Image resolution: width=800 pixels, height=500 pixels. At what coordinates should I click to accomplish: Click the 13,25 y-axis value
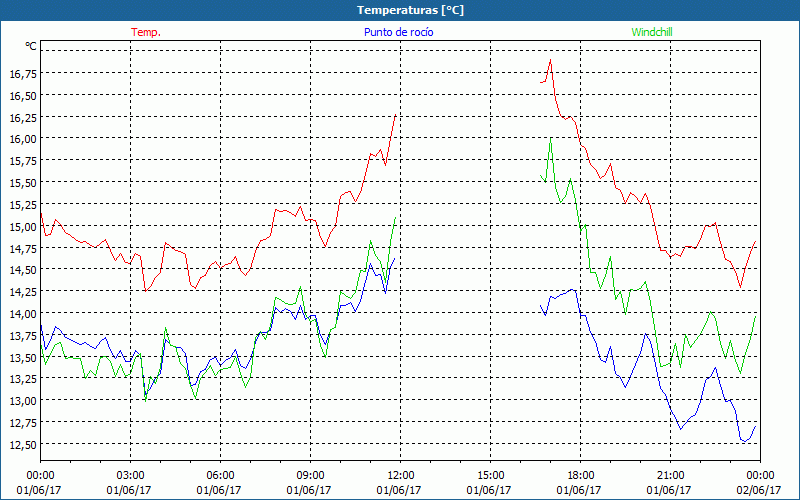(23, 379)
